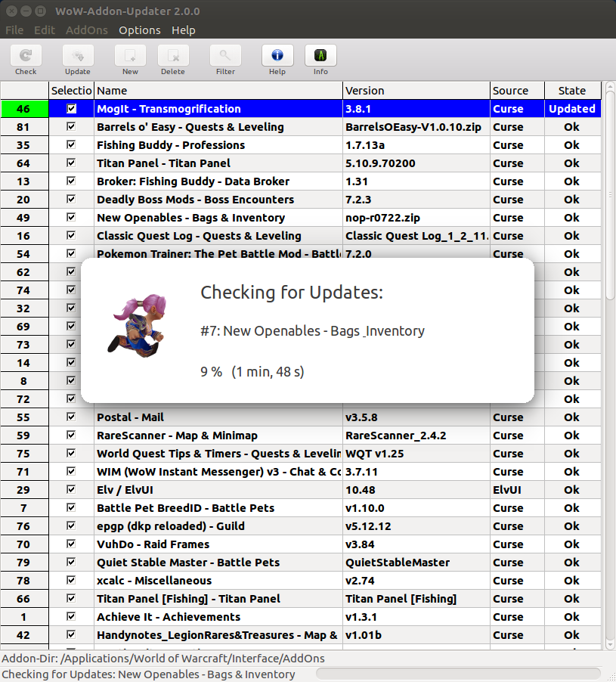This screenshot has width=616, height=682.
Task: Open the blue Help icon
Action: (x=277, y=56)
